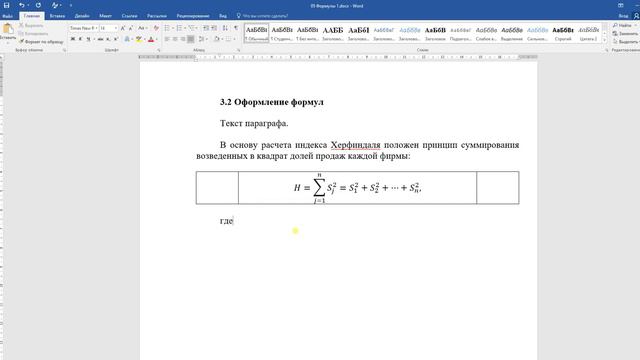Viewport: 640px width, 360px height.
Task: Show paragraph marks (¶)
Action: (x=236, y=28)
